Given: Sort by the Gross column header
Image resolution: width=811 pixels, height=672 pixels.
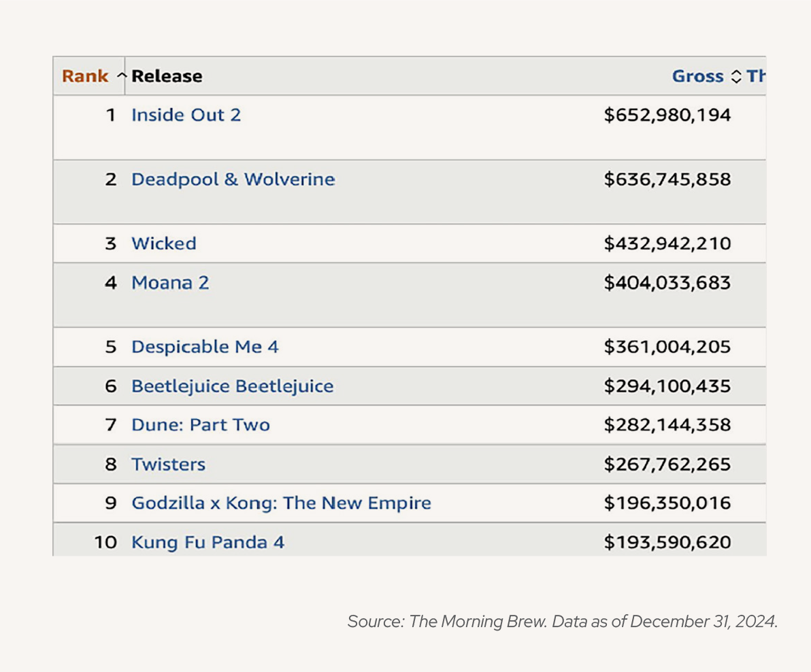Looking at the screenshot, I should click(x=697, y=76).
